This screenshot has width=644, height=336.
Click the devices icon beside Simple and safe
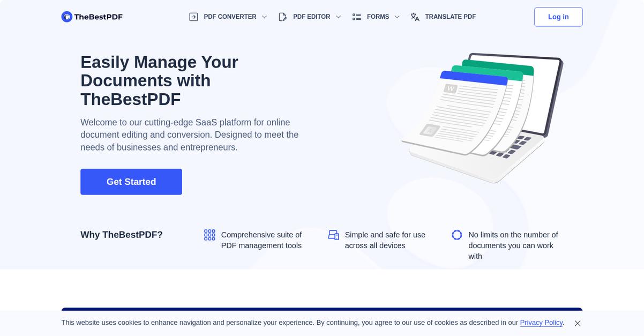coord(333,235)
